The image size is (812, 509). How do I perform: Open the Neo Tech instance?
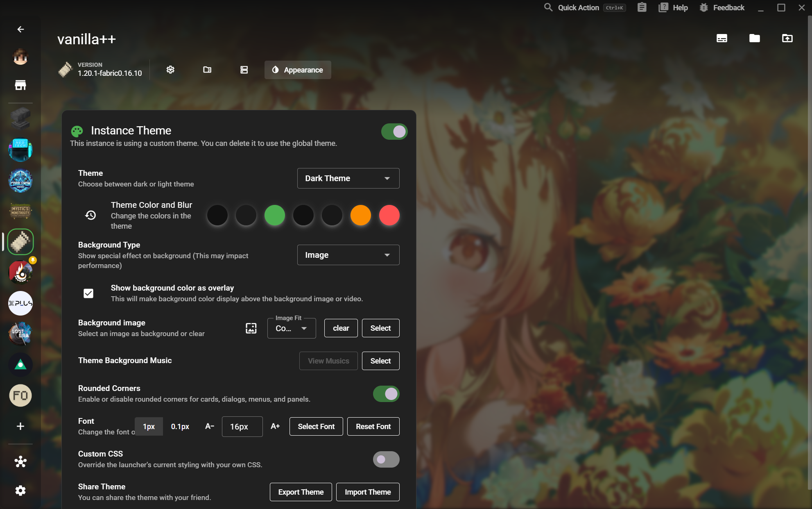click(x=20, y=150)
